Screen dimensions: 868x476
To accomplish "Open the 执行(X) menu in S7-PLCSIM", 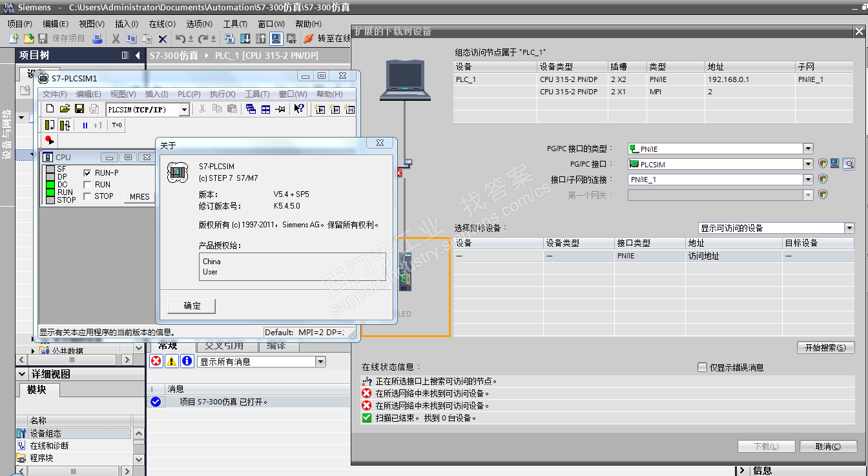I will tap(223, 94).
